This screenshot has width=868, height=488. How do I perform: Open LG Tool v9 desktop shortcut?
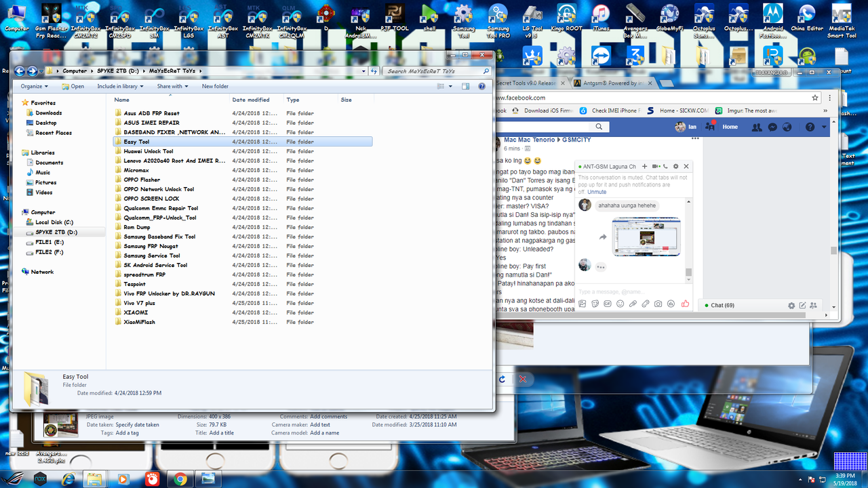532,20
